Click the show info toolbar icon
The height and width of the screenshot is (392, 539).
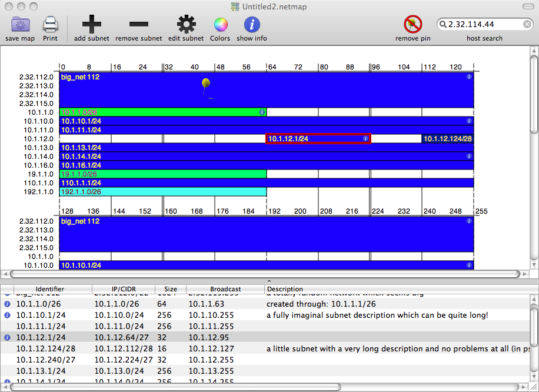[251, 25]
